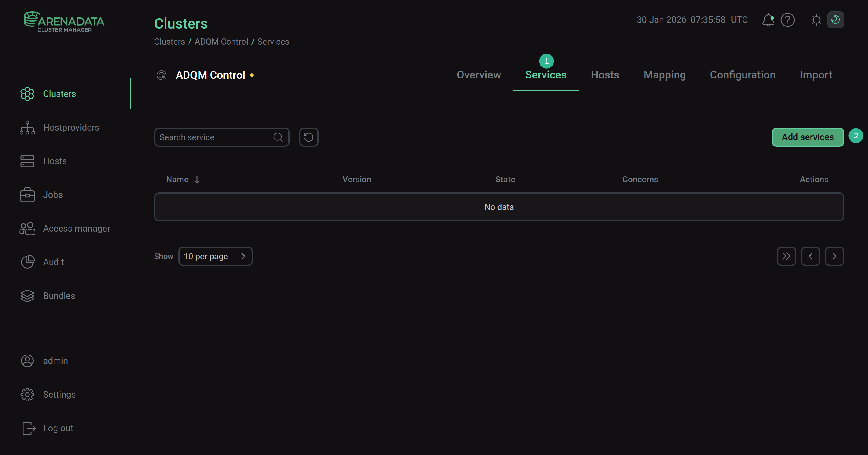The image size is (868, 455).
Task: Open the Audit section
Action: coord(53,262)
